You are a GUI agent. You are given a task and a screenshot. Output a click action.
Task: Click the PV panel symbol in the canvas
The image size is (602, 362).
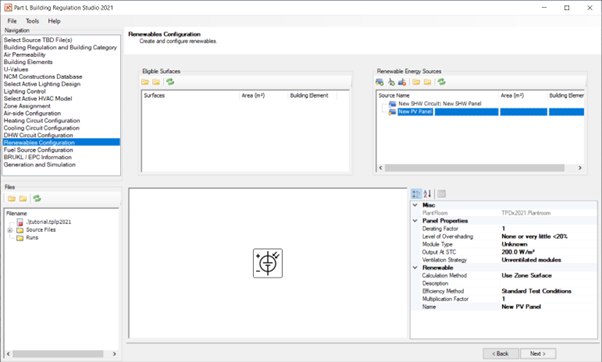268,263
